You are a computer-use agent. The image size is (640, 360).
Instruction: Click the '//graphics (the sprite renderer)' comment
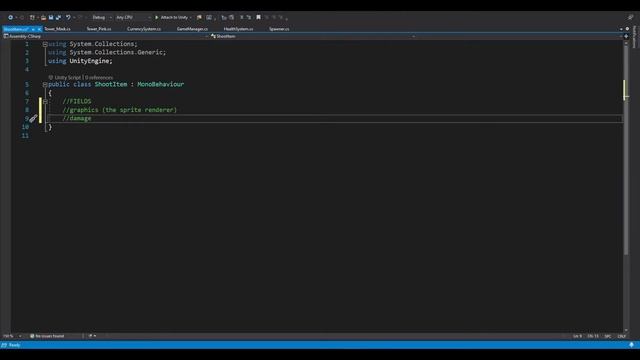click(120, 110)
